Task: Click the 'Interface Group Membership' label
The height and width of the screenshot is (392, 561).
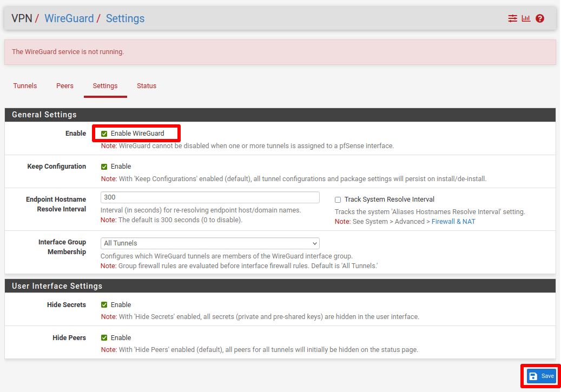Action: [62, 247]
